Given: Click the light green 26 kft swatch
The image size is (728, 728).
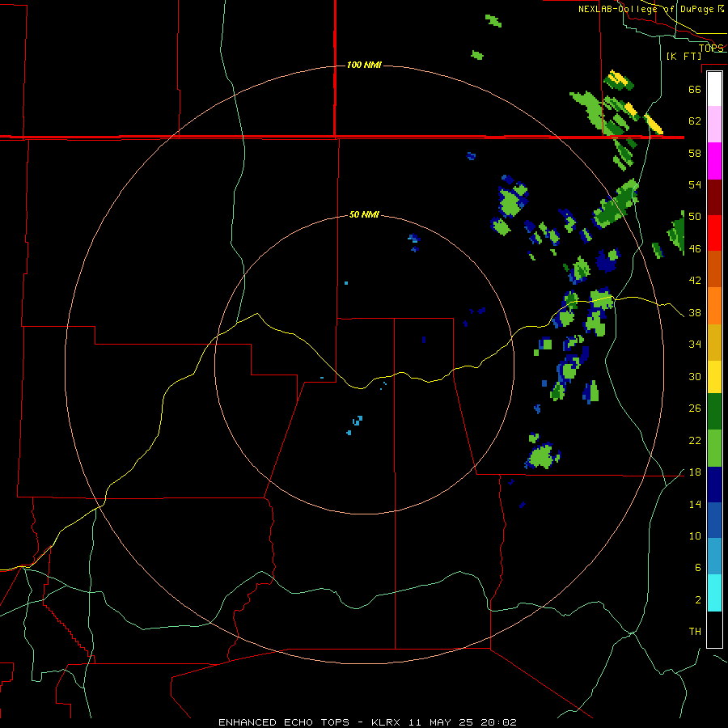Looking at the screenshot, I should tap(714, 448).
